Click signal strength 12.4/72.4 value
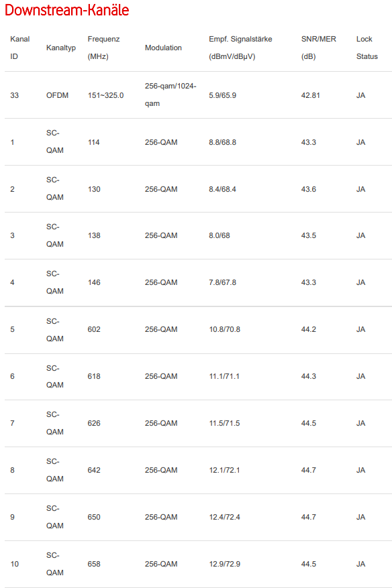Viewport: 392px width, 588px height. tap(225, 517)
